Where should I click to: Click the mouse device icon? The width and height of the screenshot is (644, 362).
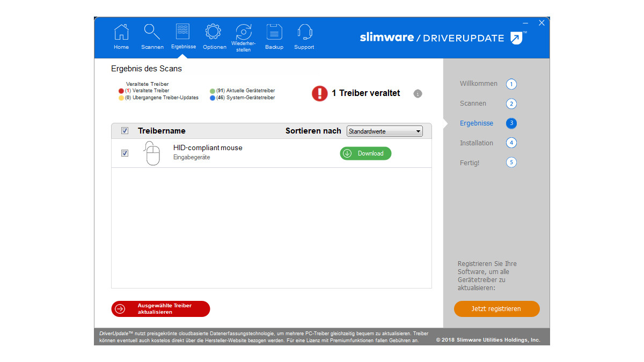click(152, 153)
